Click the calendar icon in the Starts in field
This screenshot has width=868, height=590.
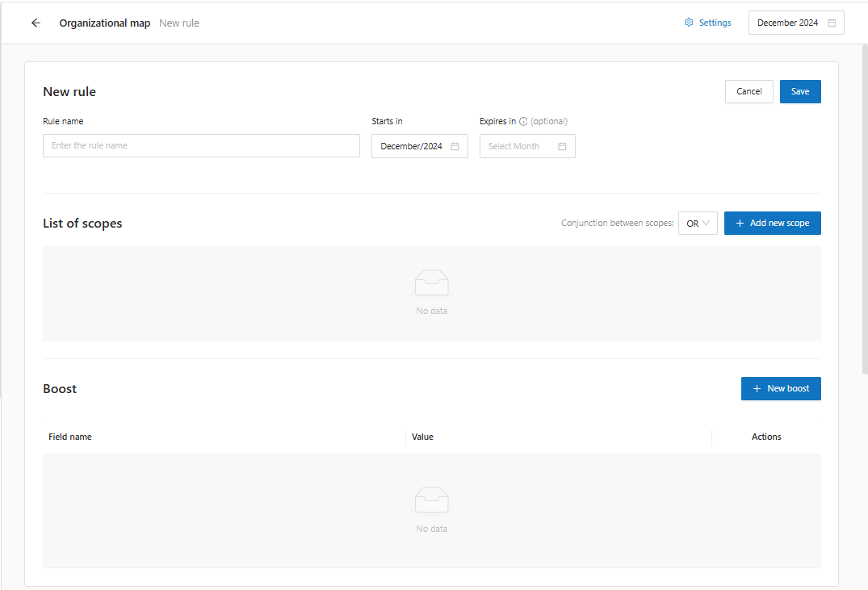coord(455,146)
